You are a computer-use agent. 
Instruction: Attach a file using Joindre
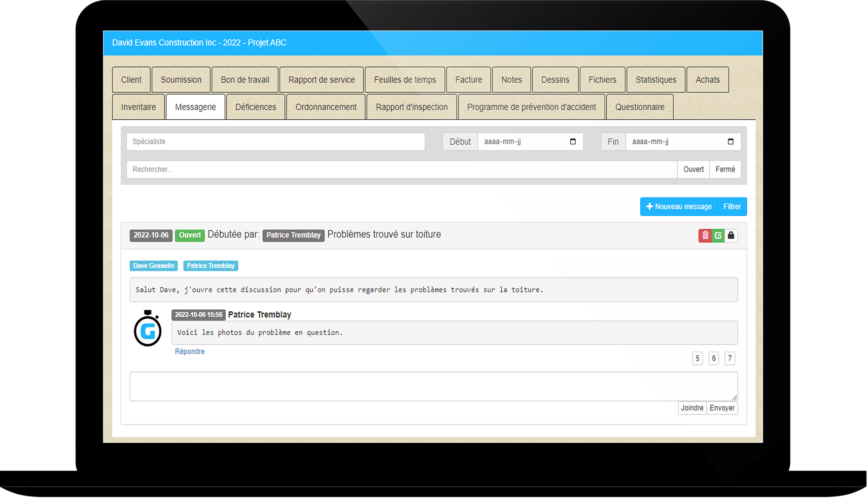tap(692, 408)
